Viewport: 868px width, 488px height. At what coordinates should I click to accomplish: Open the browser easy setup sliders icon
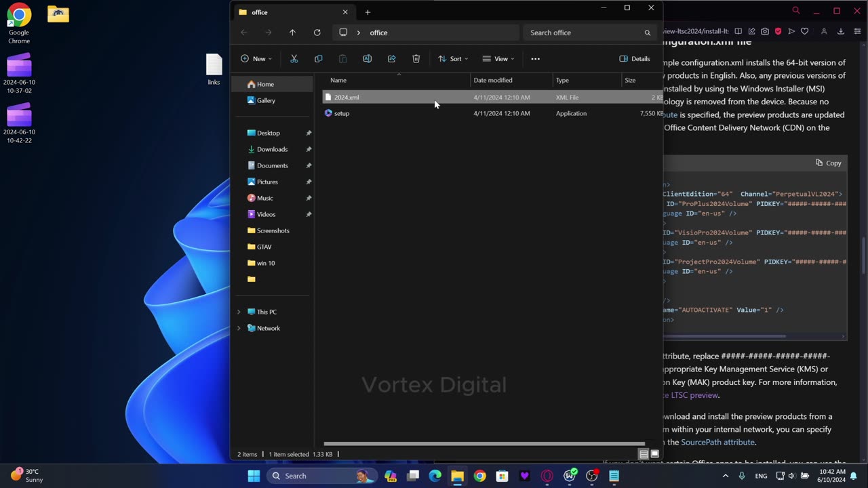click(x=856, y=31)
